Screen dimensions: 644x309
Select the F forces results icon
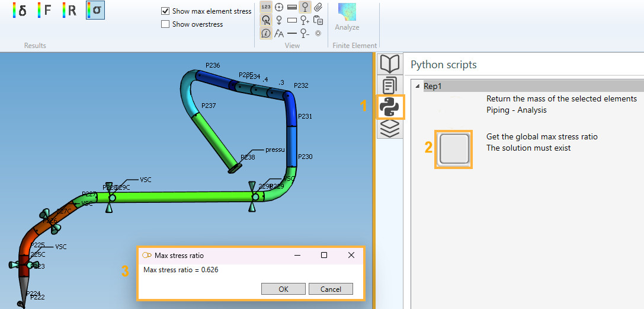click(44, 10)
